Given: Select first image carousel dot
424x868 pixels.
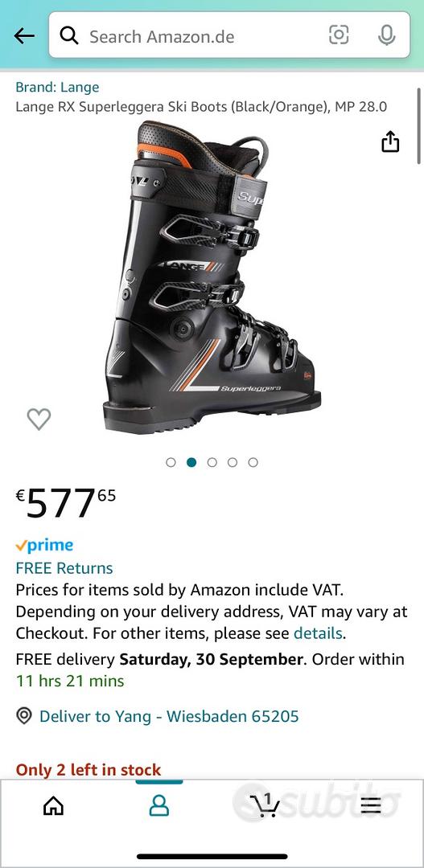Looking at the screenshot, I should (x=171, y=462).
